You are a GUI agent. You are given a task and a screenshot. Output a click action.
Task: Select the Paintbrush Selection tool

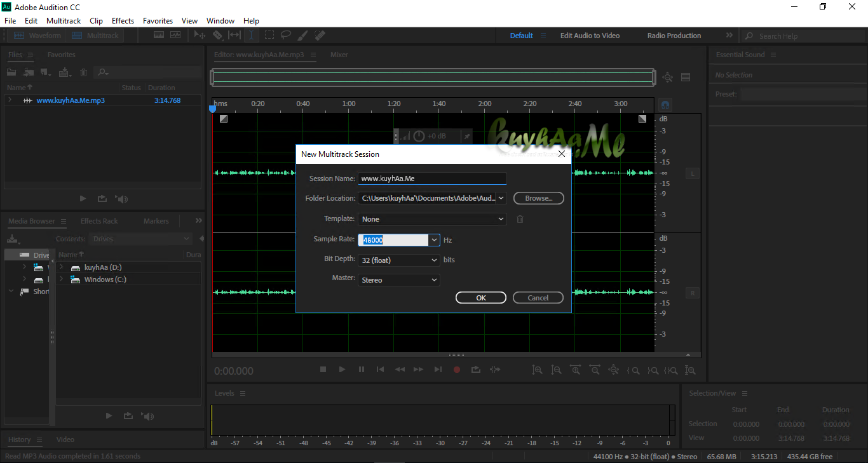[303, 36]
